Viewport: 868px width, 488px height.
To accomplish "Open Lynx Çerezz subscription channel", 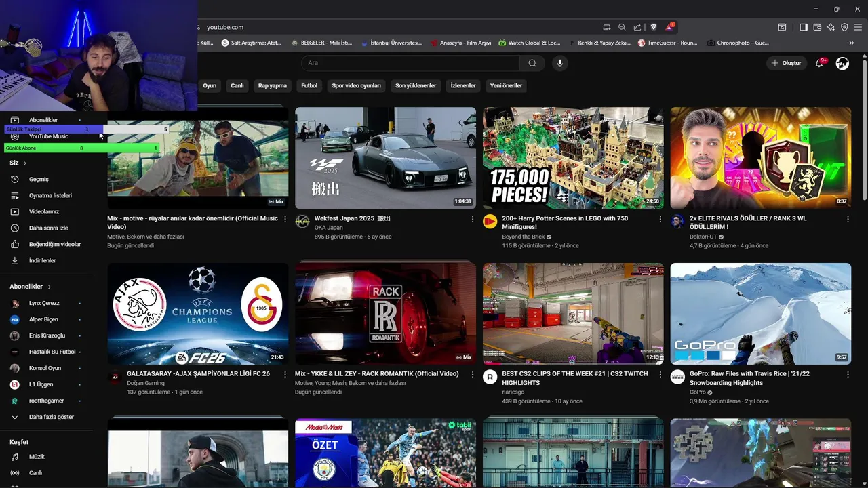I will pos(46,303).
